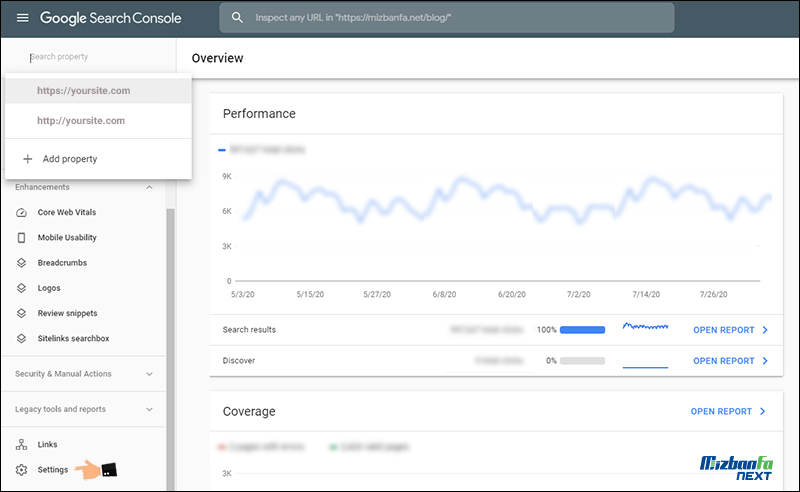Click Search results 100% progress bar
The image size is (800, 492).
582,330
